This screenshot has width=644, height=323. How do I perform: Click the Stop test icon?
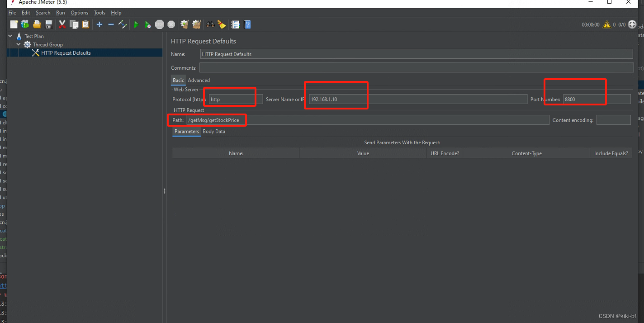(160, 24)
